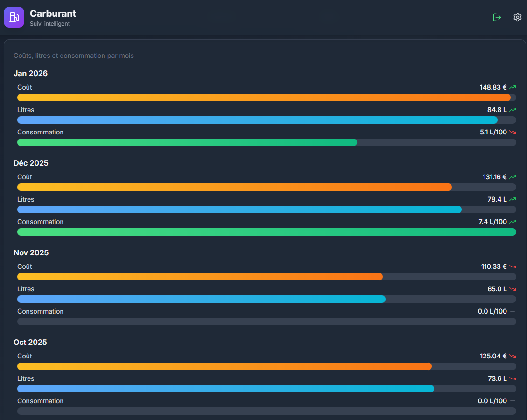The width and height of the screenshot is (527, 420).
Task: Click the Nov 2025 blue litres bar
Action: (201, 299)
